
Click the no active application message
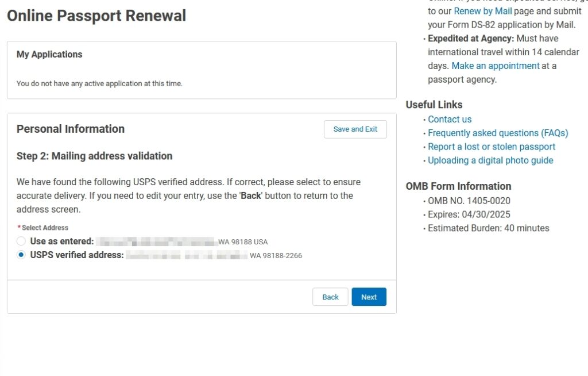pyautogui.click(x=99, y=83)
